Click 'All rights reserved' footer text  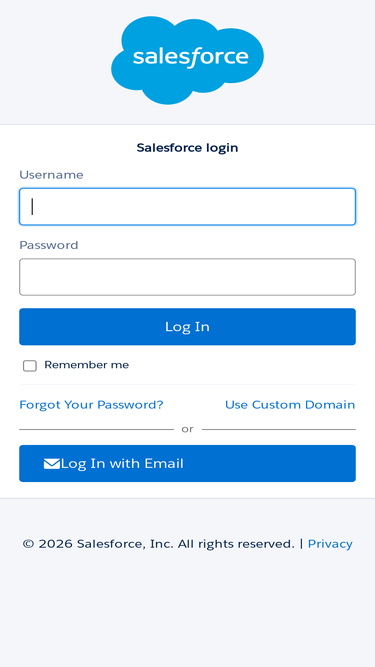[236, 544]
